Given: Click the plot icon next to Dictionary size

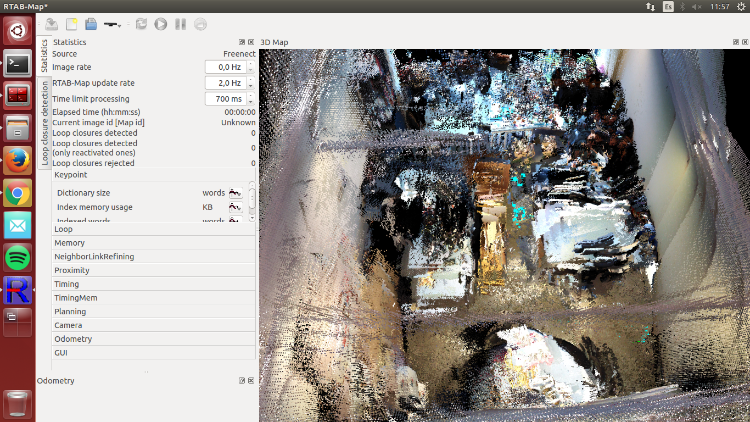Looking at the screenshot, I should [235, 192].
